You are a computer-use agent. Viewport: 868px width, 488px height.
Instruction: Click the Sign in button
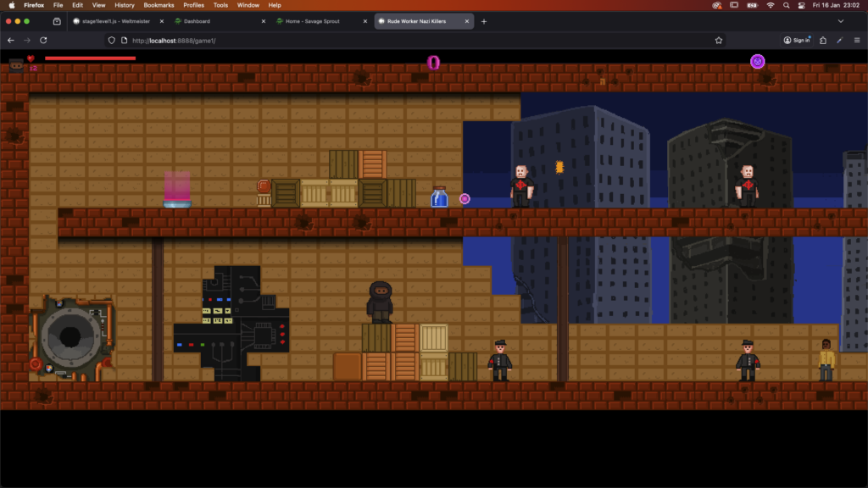coord(797,40)
